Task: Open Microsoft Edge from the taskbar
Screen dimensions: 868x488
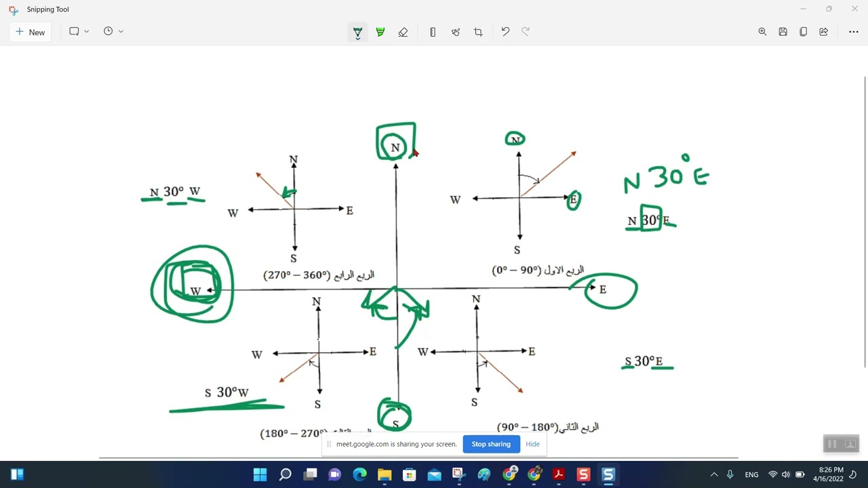Action: coord(359,474)
